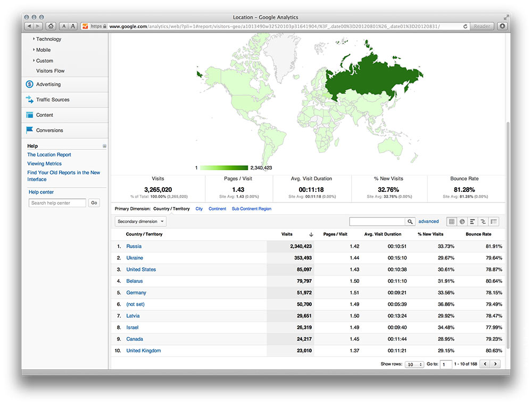Switch to comparison view
This screenshot has width=532, height=405.
483,221
